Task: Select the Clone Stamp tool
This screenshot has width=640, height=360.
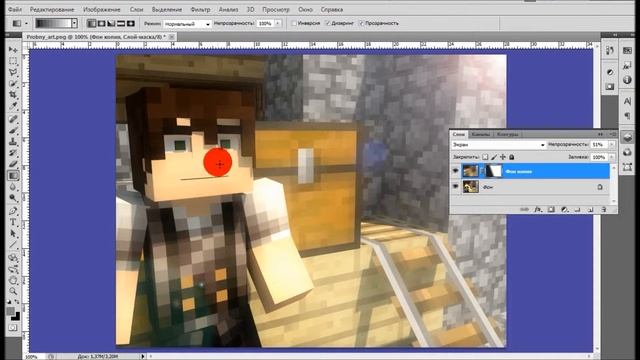Action: [13, 142]
